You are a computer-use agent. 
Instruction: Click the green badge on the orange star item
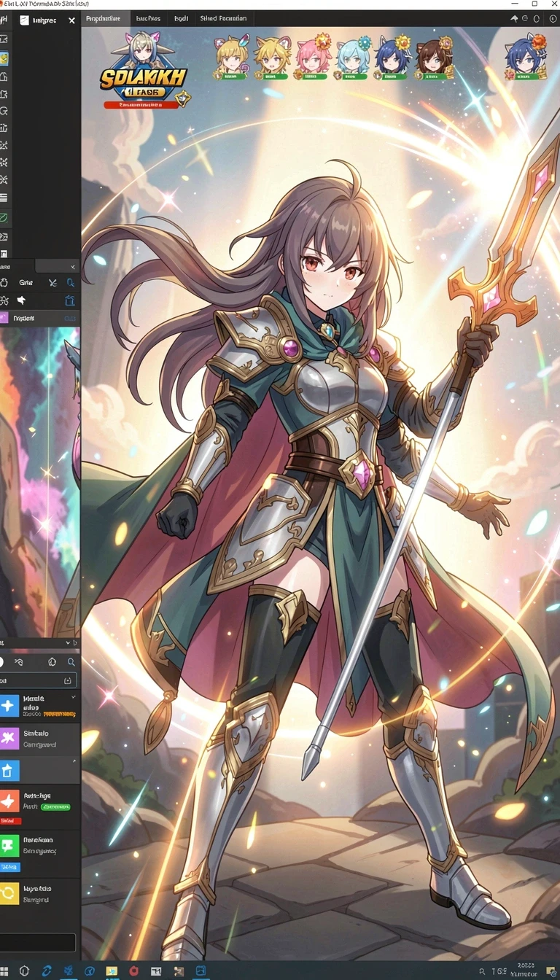55,807
